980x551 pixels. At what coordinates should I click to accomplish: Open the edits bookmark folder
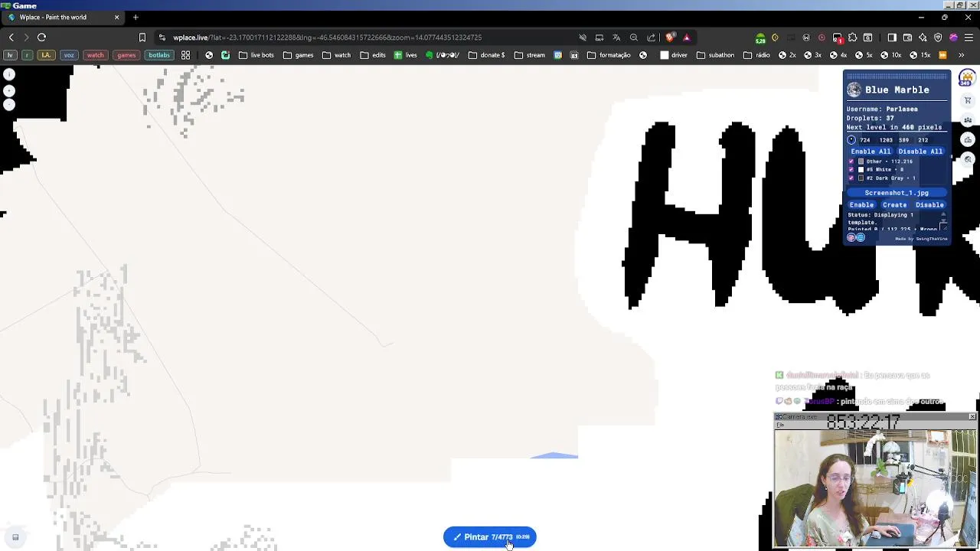[373, 55]
